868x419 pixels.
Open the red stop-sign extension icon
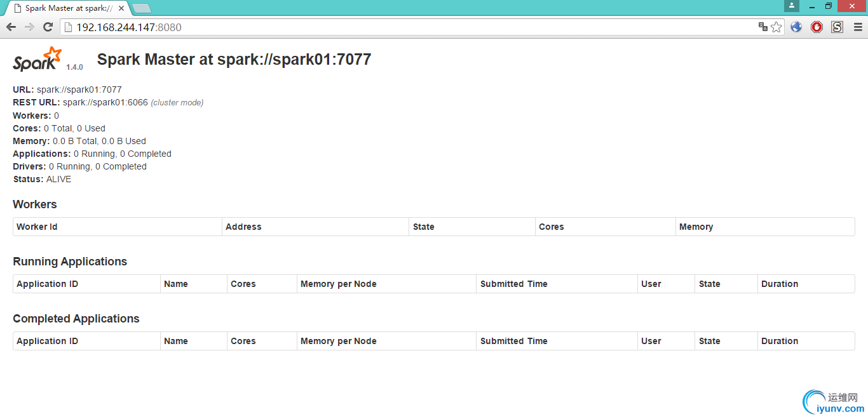817,27
